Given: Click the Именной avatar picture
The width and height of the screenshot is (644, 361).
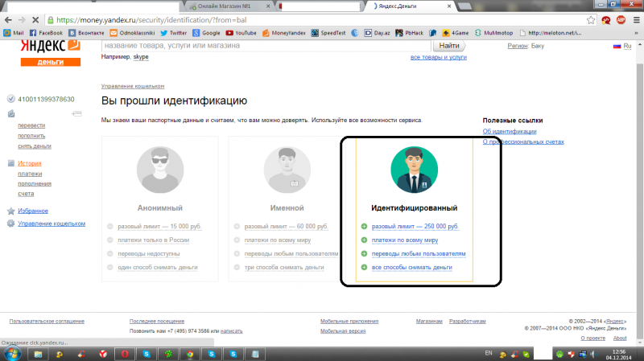Looking at the screenshot, I should point(287,170).
